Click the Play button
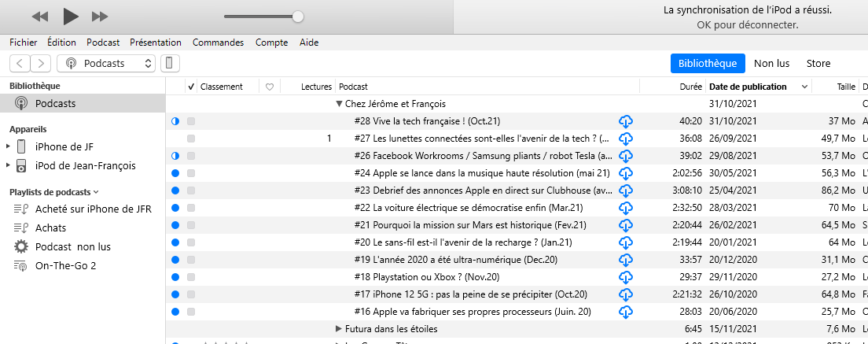868x344 pixels. (71, 16)
